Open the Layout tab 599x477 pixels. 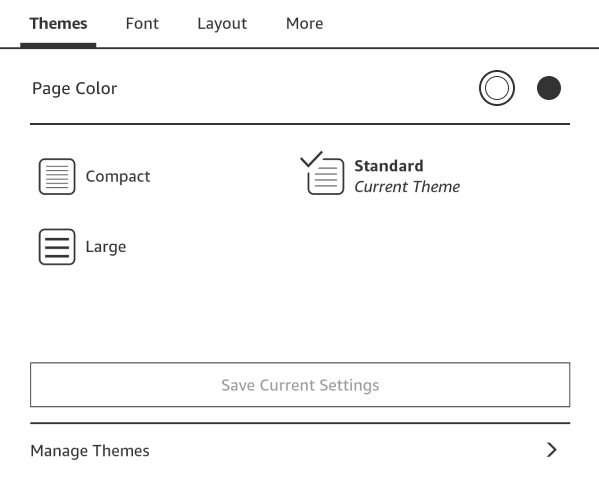(x=222, y=24)
